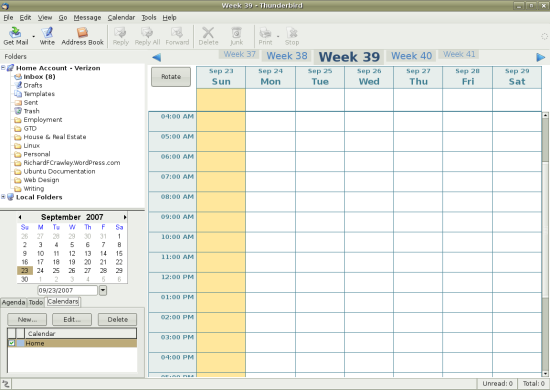Switch to the Todo tab

pyautogui.click(x=36, y=302)
